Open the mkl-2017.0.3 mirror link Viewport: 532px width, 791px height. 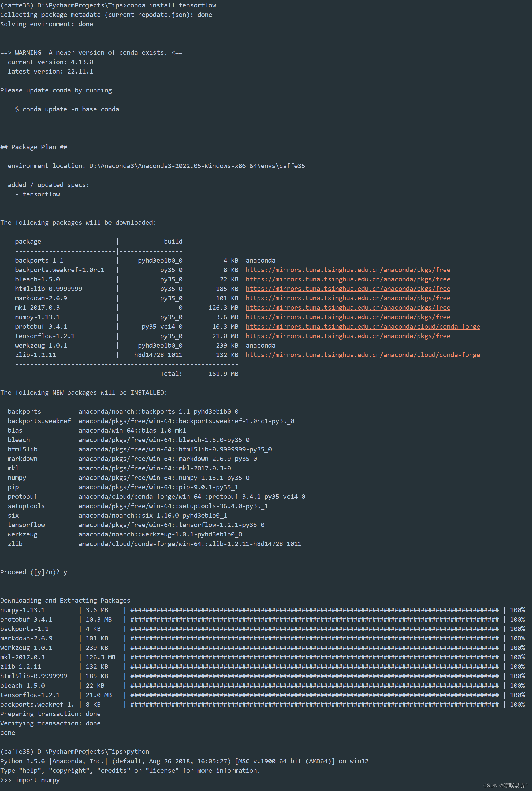pyautogui.click(x=347, y=307)
